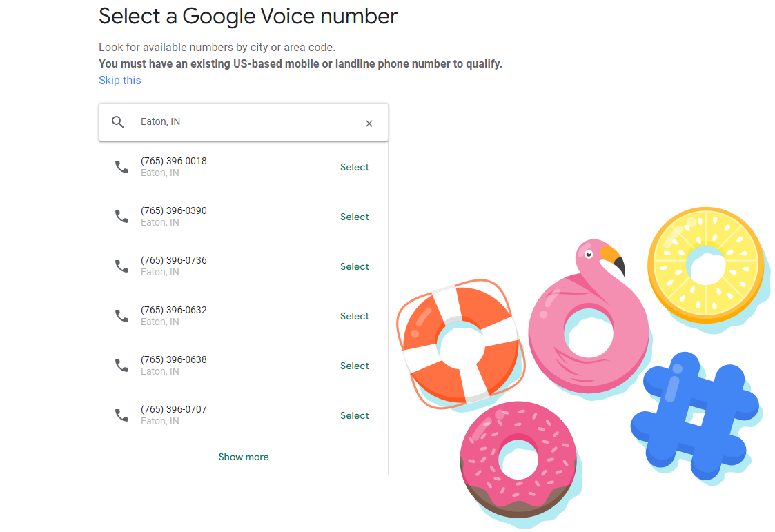This screenshot has width=775, height=532.
Task: Select number (765) 396-0632
Action: click(354, 315)
